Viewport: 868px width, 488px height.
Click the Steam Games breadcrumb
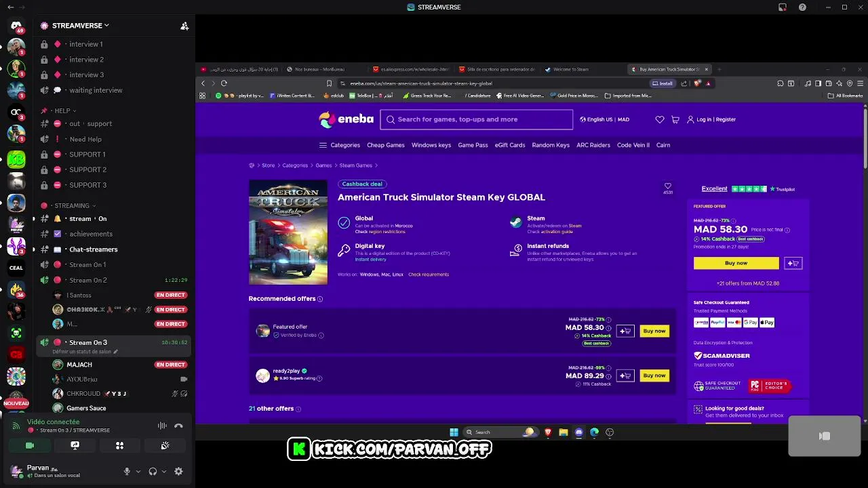pos(356,165)
